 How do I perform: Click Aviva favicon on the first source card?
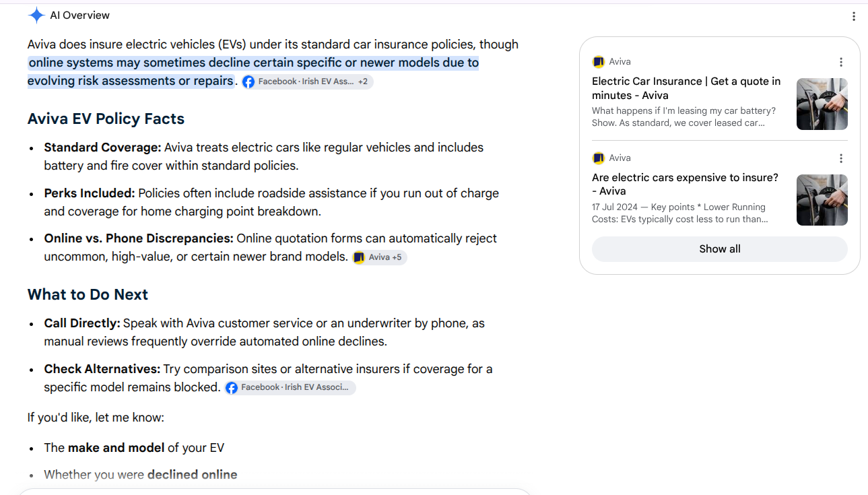coord(598,62)
